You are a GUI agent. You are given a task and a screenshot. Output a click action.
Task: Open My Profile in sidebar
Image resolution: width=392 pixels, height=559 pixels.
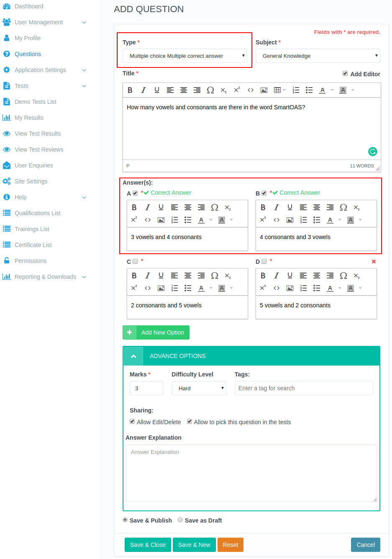[28, 38]
